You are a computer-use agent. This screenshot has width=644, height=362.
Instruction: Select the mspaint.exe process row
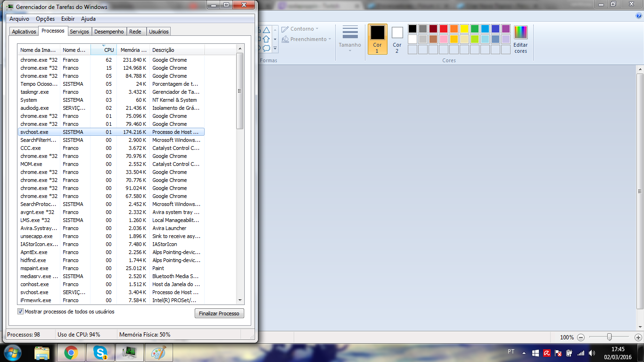tap(111, 268)
